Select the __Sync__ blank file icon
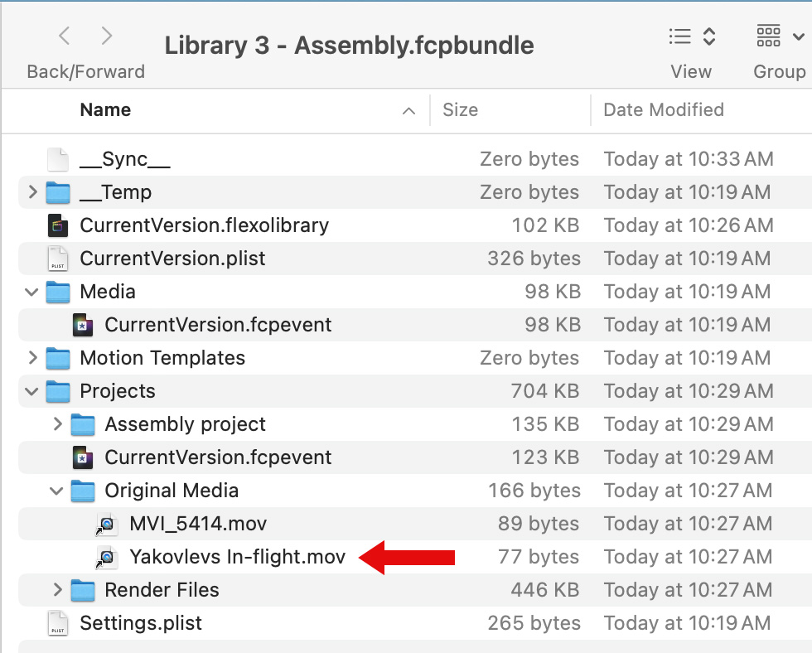Screen dimensions: 812x653 pyautogui.click(x=57, y=159)
